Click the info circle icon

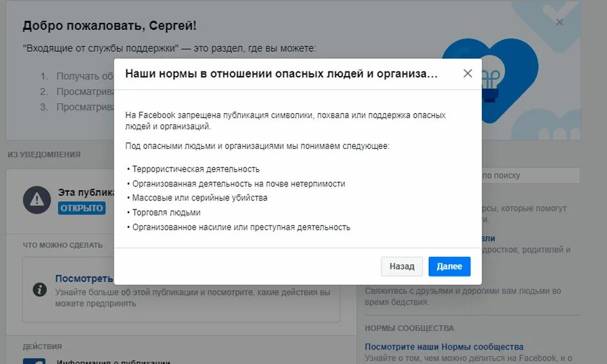[x=40, y=289]
